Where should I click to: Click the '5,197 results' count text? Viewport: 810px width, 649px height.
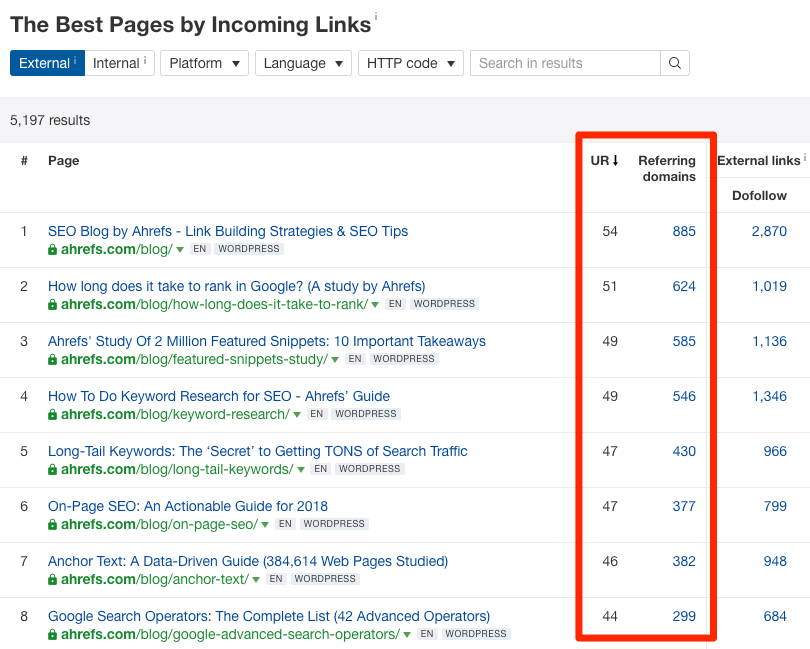tap(50, 120)
